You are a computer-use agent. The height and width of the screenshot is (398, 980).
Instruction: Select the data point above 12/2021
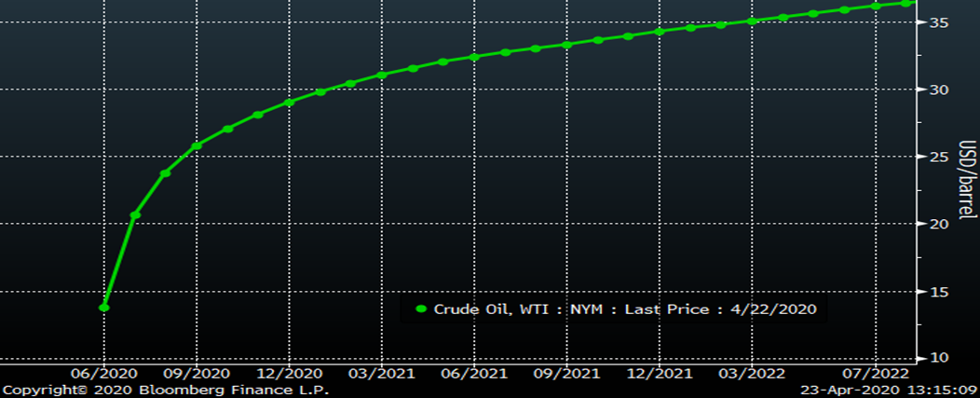(x=660, y=32)
